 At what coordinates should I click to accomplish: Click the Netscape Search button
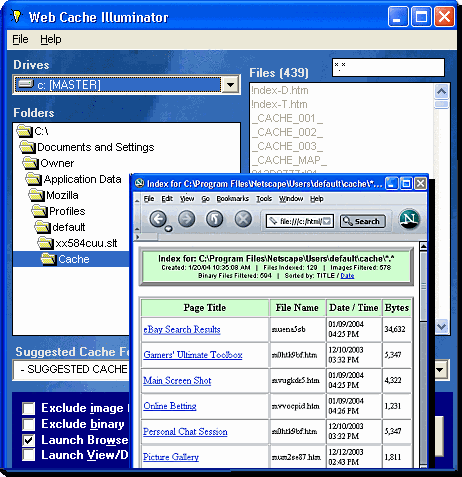(362, 221)
